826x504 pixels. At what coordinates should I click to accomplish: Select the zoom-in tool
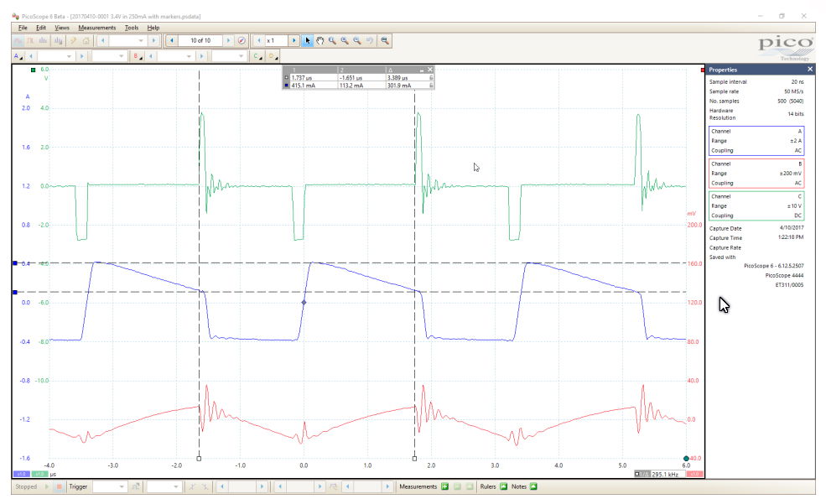click(x=345, y=40)
